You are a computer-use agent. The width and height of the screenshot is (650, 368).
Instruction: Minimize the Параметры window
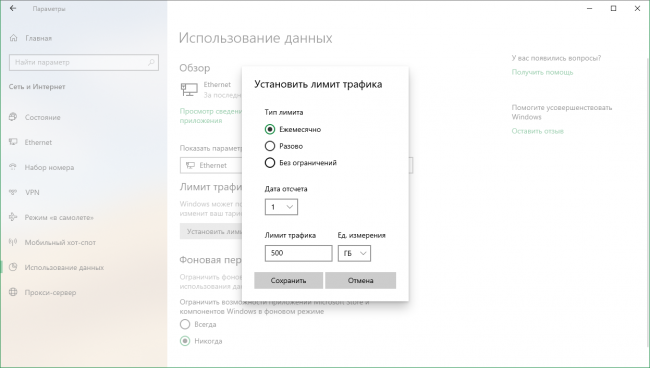589,8
